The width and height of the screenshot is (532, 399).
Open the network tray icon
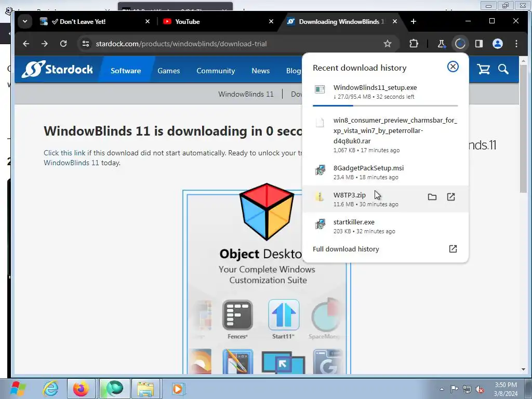pyautogui.click(x=467, y=389)
